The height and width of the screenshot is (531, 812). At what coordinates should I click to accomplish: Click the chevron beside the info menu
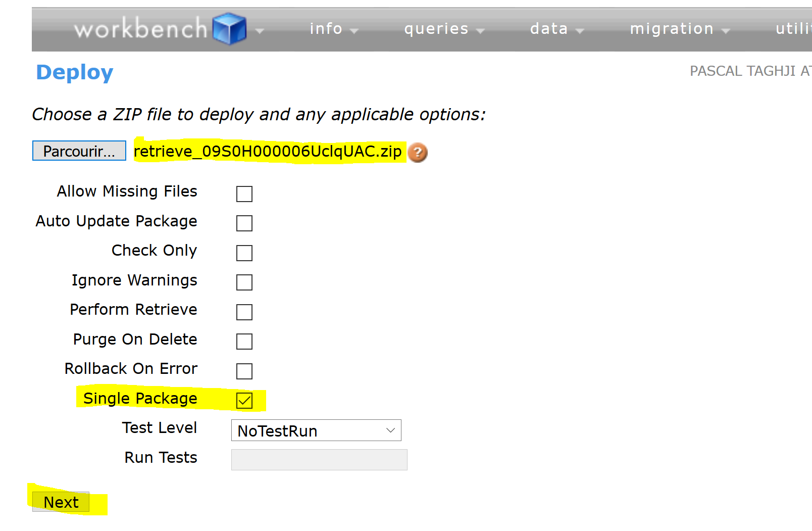(354, 30)
